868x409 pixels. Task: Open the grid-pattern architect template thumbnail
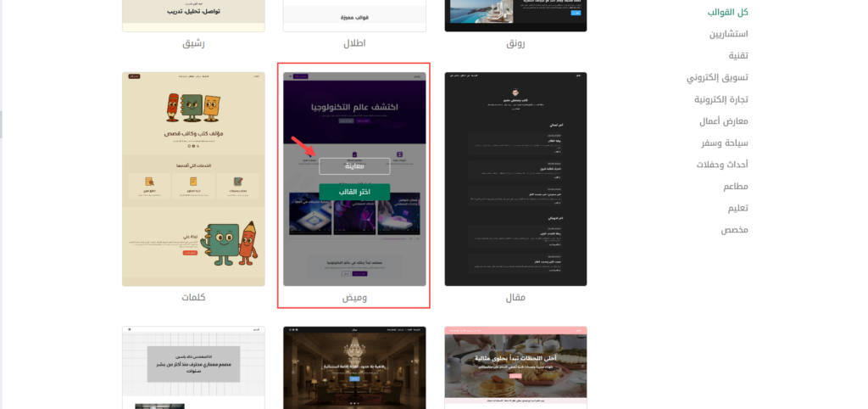(193, 367)
